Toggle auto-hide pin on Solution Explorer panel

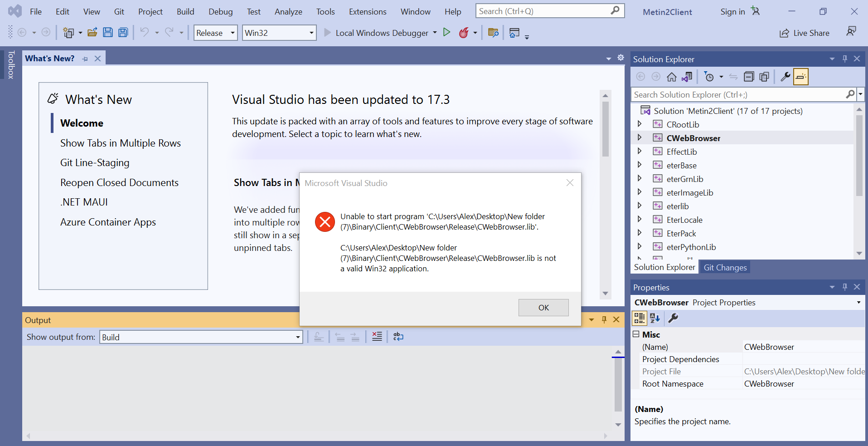coord(845,59)
